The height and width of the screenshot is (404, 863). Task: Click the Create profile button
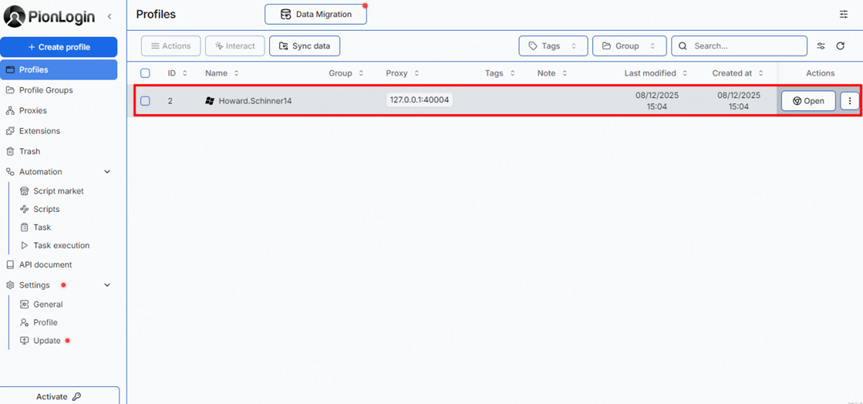coord(58,47)
